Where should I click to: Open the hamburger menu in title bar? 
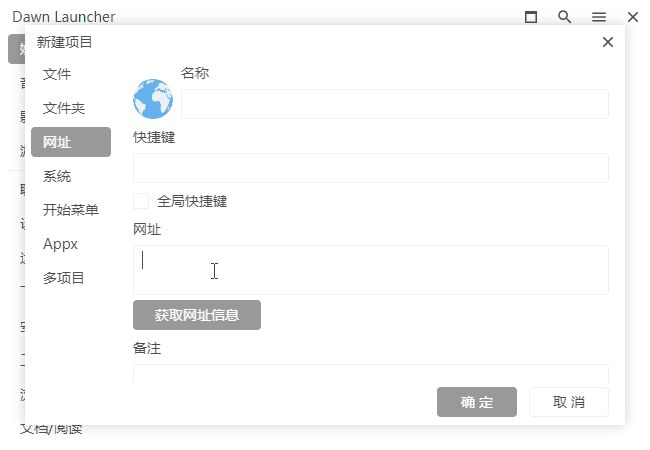tap(599, 17)
